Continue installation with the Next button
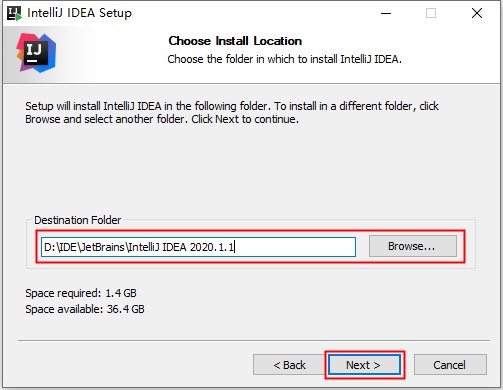 (x=364, y=365)
